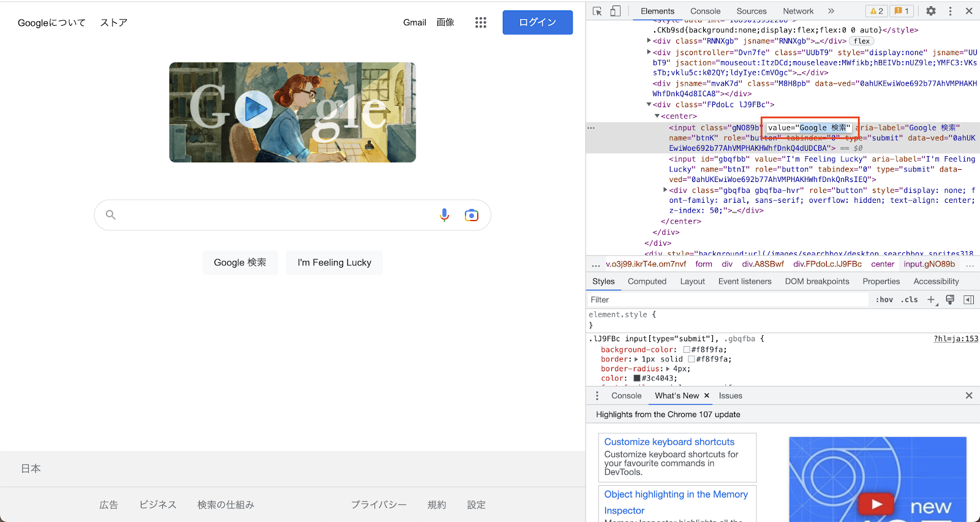Open the DOM breakpoints tab

pyautogui.click(x=817, y=281)
